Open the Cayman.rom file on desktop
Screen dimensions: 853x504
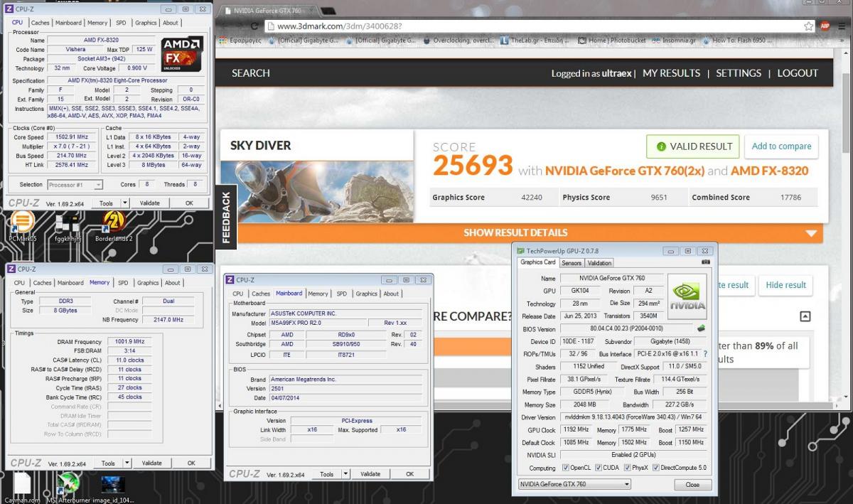coord(21,487)
